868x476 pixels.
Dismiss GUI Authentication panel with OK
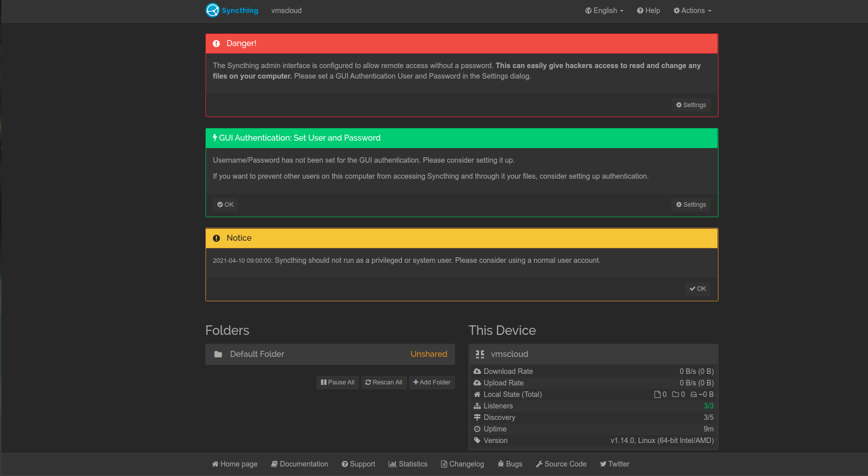(225, 205)
